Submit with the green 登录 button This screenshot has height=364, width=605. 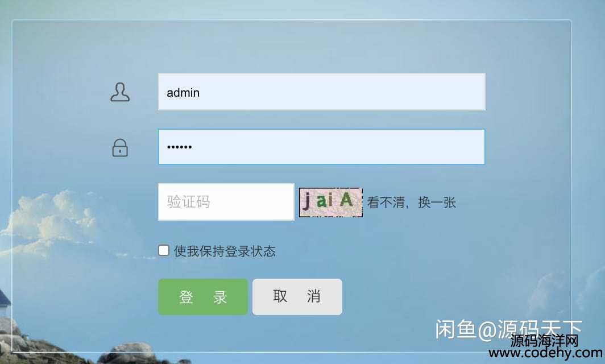click(x=203, y=297)
